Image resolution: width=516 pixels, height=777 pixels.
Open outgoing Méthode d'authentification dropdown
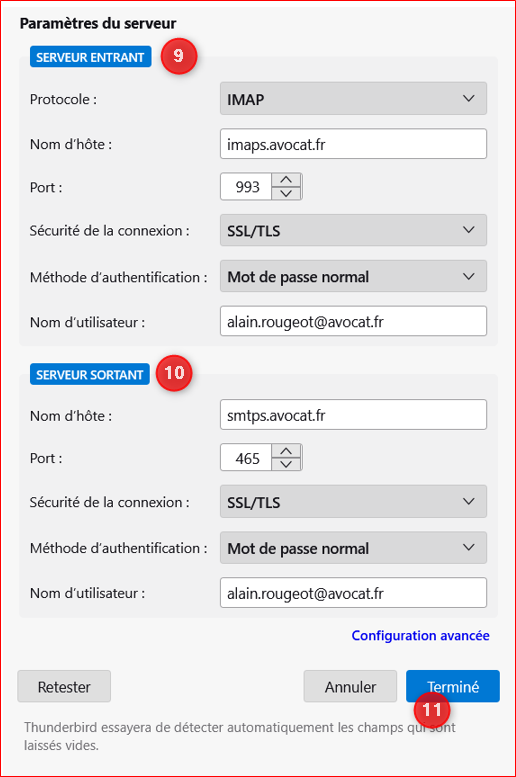click(353, 548)
